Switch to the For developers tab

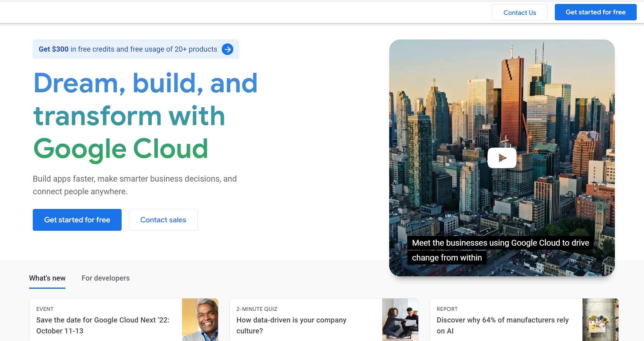click(106, 278)
